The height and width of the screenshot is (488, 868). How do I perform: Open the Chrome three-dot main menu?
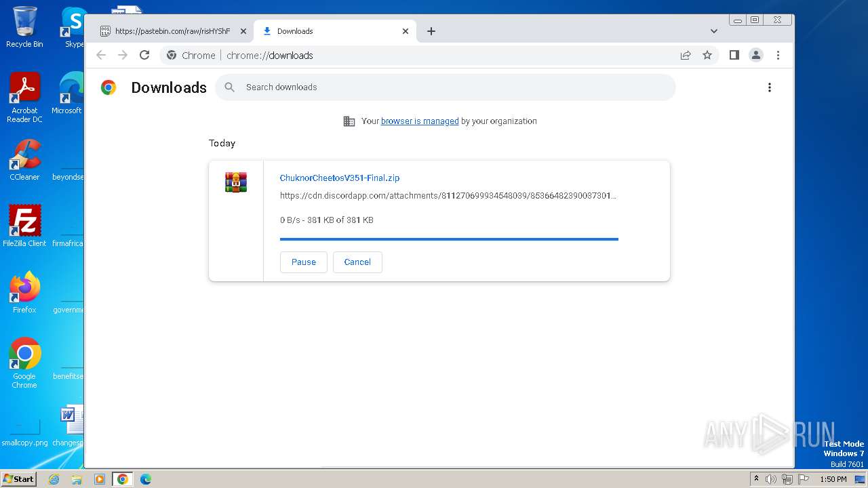coord(778,56)
